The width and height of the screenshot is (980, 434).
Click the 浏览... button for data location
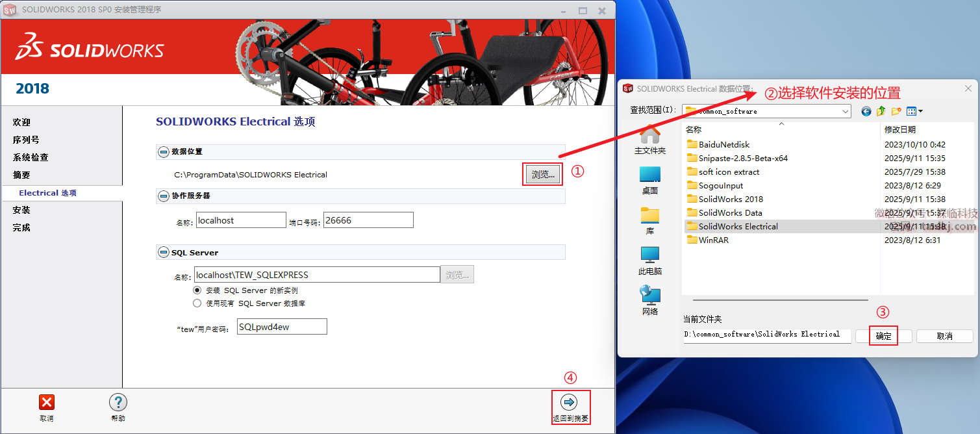point(543,175)
